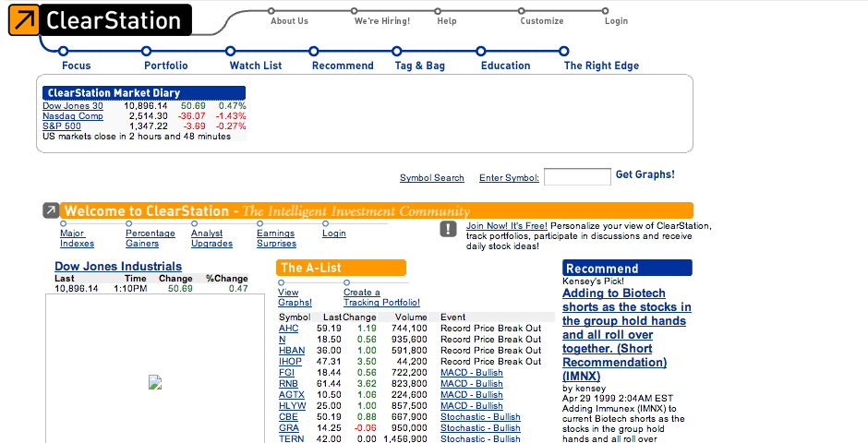Open the GRA symbol link
The height and width of the screenshot is (443, 868).
288,428
